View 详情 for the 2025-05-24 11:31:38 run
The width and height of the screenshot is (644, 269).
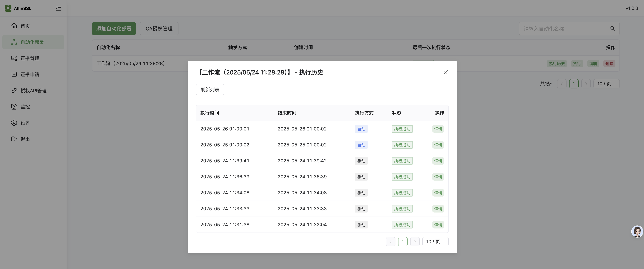(438, 225)
